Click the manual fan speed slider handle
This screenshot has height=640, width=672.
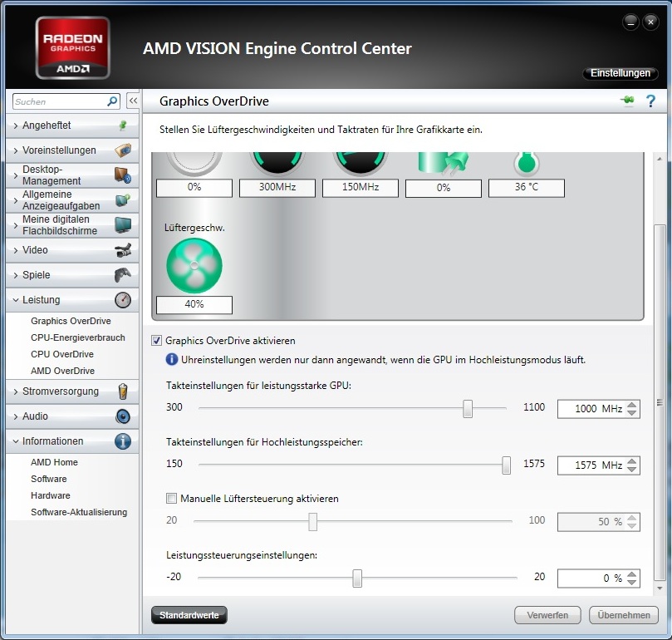pos(313,522)
